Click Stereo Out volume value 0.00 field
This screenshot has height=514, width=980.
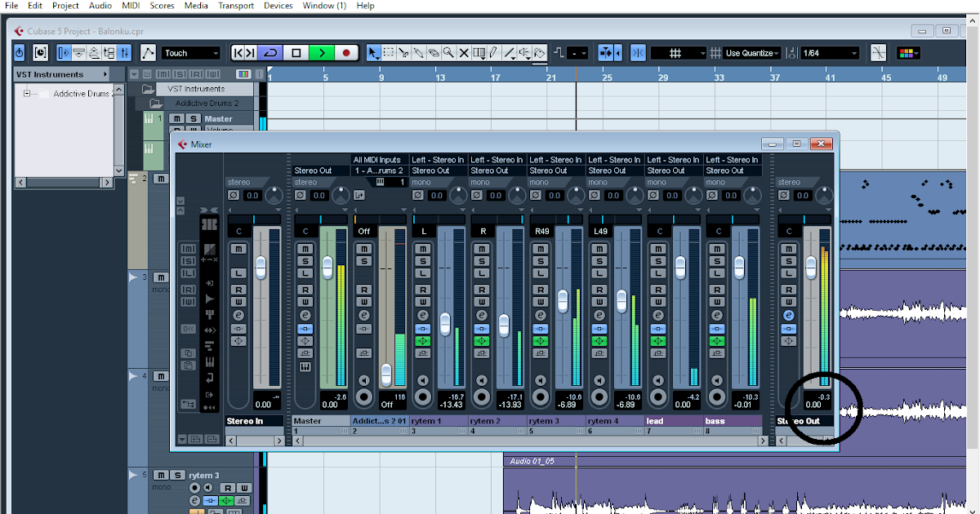[x=813, y=404]
